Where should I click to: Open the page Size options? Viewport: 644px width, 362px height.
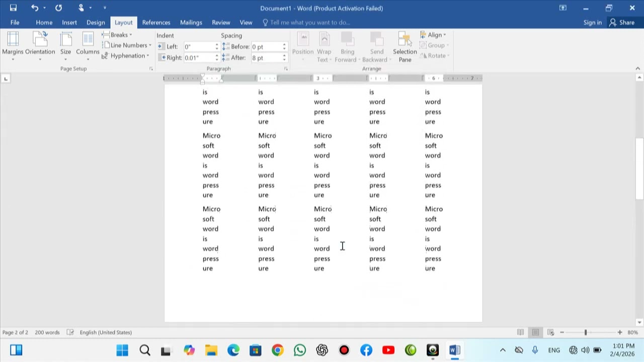coord(65,46)
